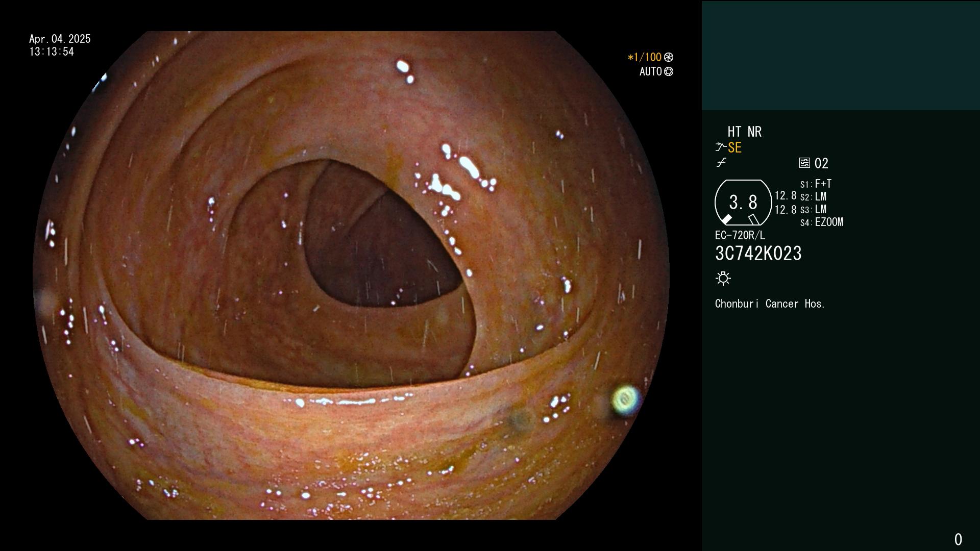Select the structure enhancement SE icon
Viewport: 980px width, 551px height.
click(x=721, y=147)
